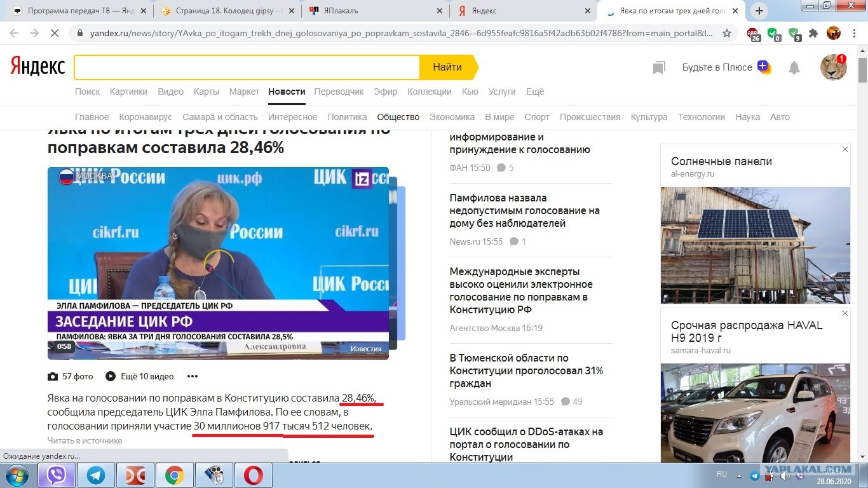The width and height of the screenshot is (868, 488).
Task: Open Ещё 10 видео link
Action: click(x=140, y=376)
